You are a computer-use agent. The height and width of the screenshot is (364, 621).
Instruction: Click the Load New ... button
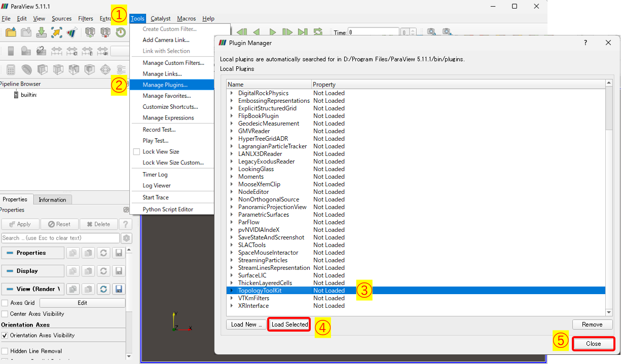coord(246,325)
